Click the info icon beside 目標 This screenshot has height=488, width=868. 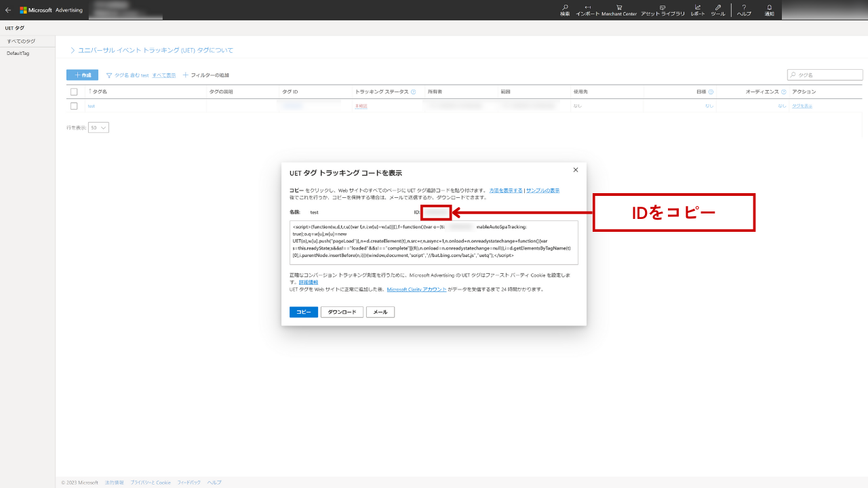(711, 91)
